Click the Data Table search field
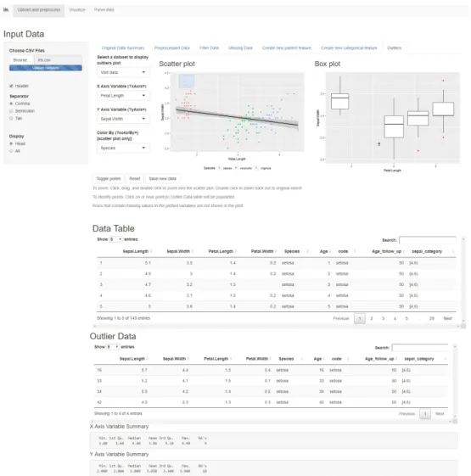 tap(427, 240)
